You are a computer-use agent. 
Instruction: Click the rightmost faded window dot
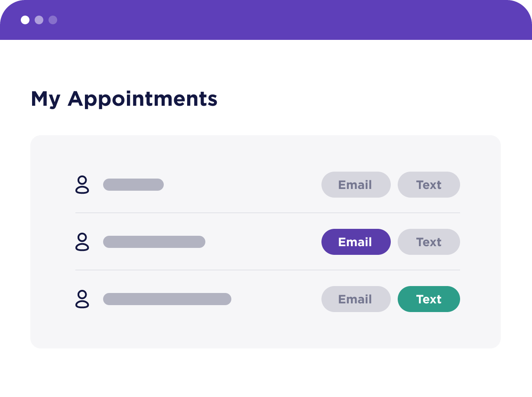point(53,20)
